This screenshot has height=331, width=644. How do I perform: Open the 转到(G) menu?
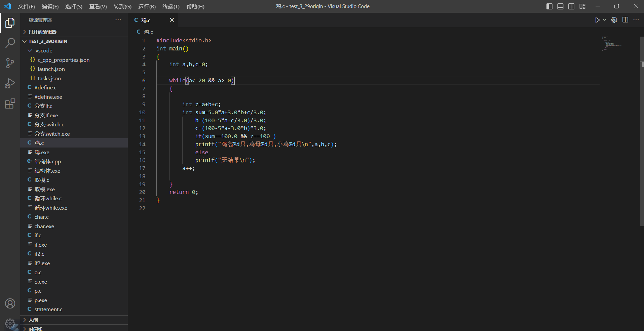[x=122, y=6]
